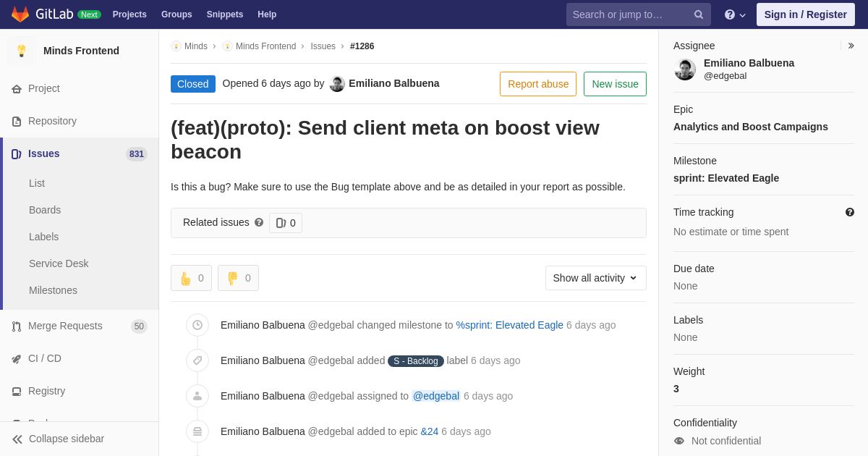Image resolution: width=868 pixels, height=456 pixels.
Task: Open the @edgebal mention link
Action: [x=436, y=396]
